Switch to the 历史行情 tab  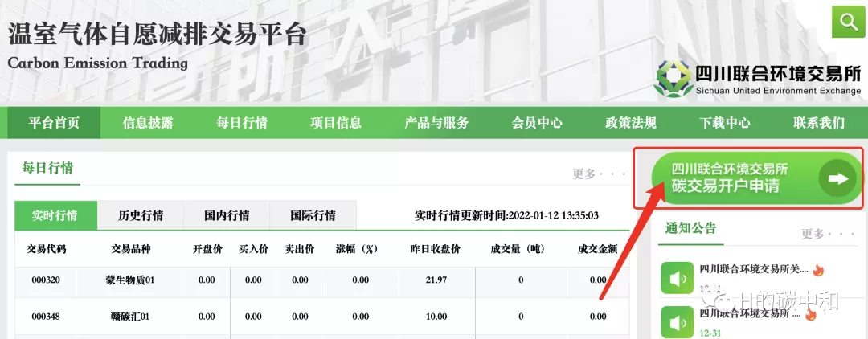tap(141, 215)
